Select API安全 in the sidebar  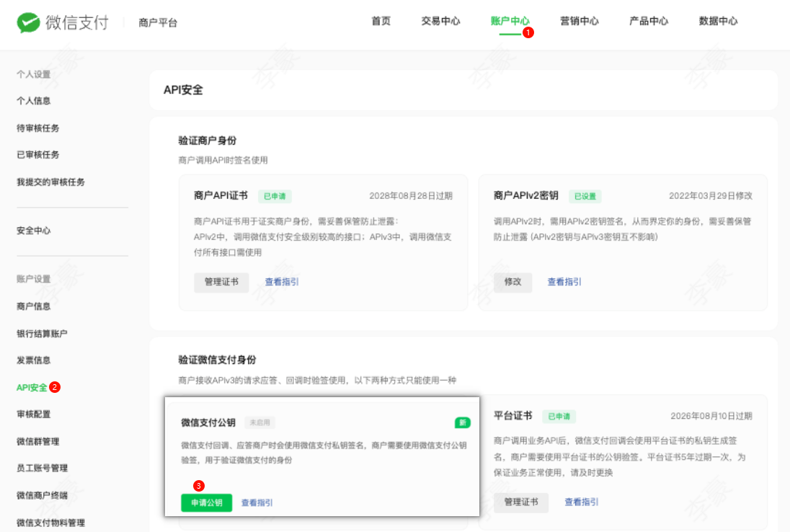coord(32,387)
